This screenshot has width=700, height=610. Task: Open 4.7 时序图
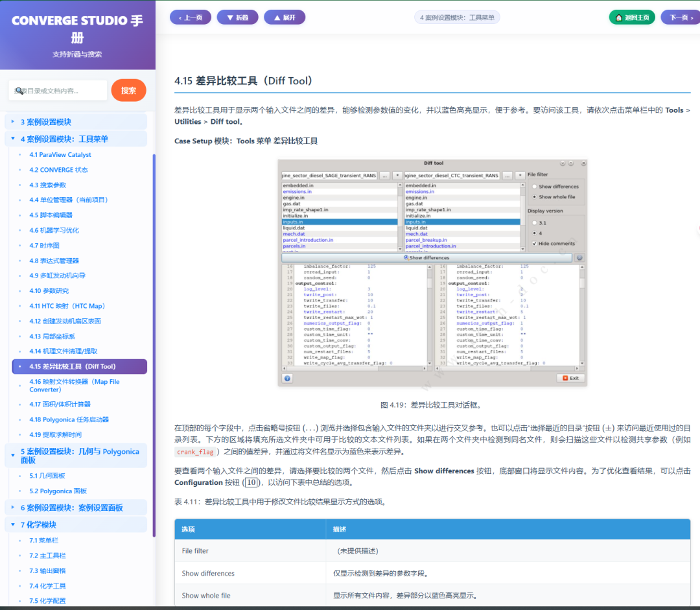[x=44, y=245]
